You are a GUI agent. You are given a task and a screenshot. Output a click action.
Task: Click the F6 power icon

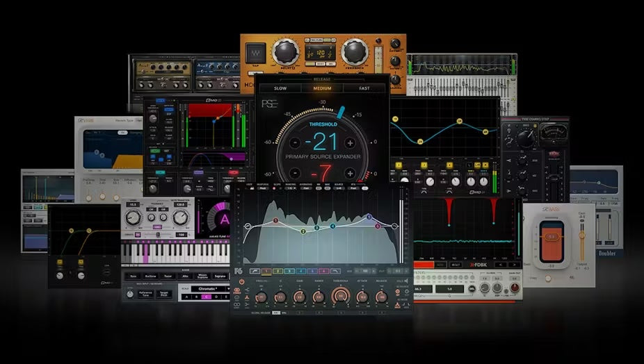click(x=241, y=281)
